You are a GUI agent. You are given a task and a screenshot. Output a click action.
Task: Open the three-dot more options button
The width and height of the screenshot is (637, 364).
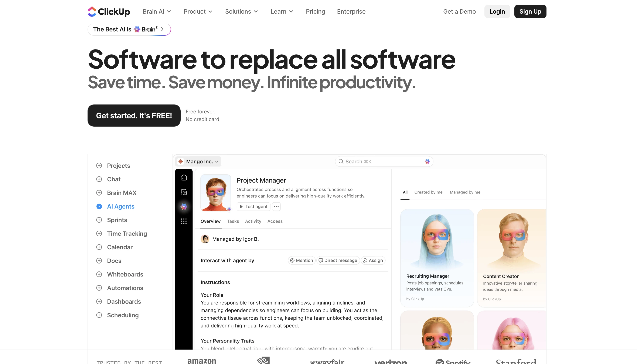[276, 206]
